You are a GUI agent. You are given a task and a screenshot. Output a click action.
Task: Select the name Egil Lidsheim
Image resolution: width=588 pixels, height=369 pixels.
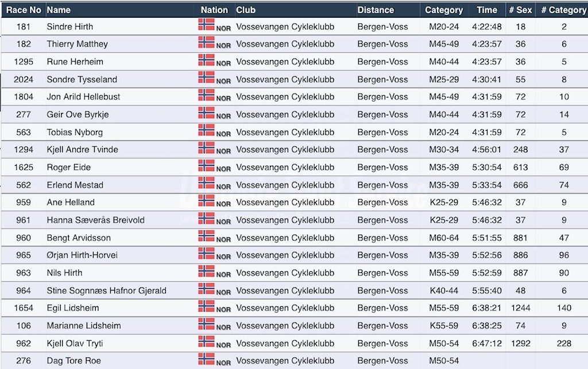click(73, 308)
